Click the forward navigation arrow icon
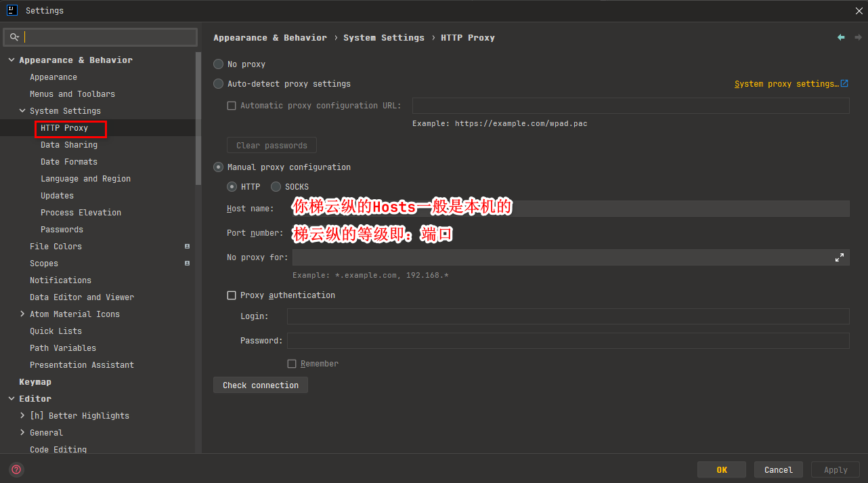The height and width of the screenshot is (483, 868). tap(858, 37)
